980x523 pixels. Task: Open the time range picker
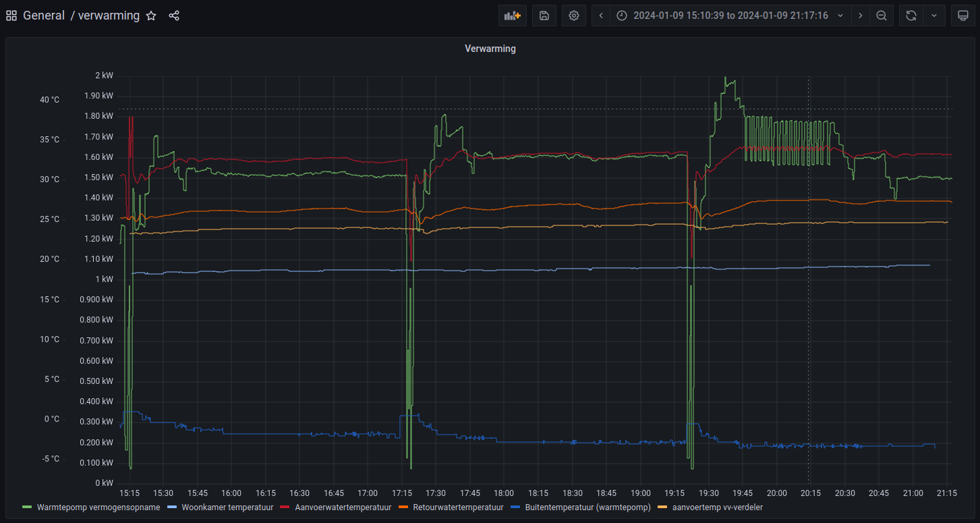(730, 16)
